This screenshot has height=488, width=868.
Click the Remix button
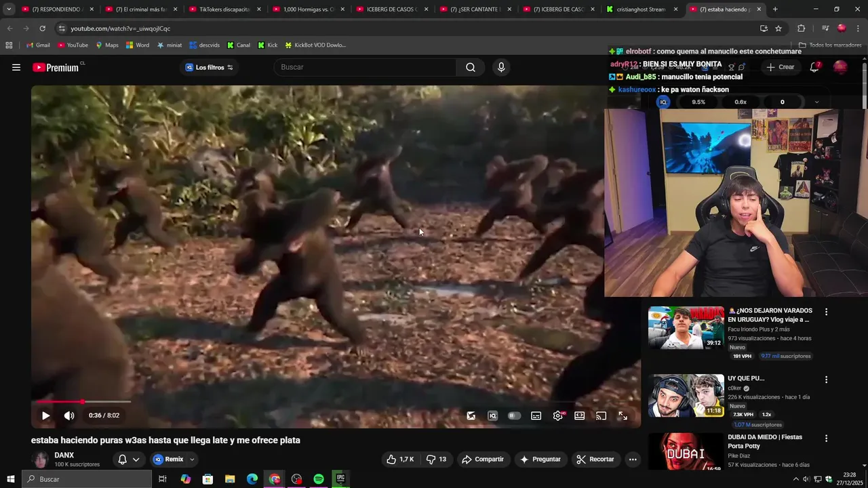point(168,460)
